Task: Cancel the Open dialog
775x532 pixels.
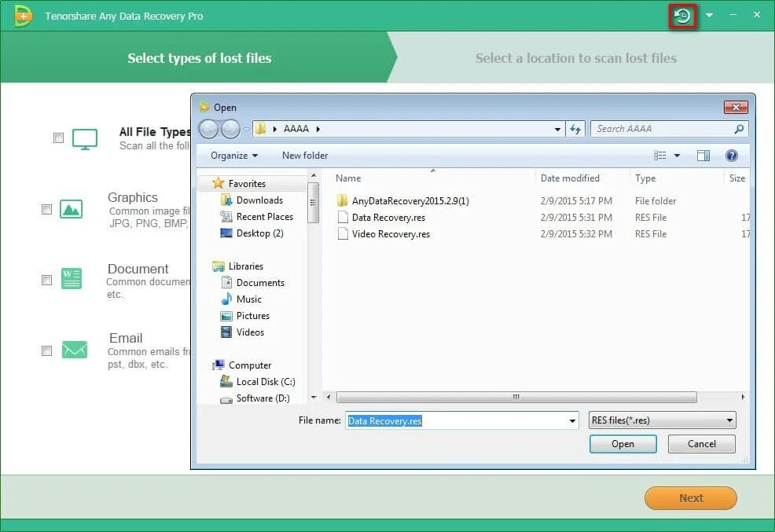Action: coord(701,444)
